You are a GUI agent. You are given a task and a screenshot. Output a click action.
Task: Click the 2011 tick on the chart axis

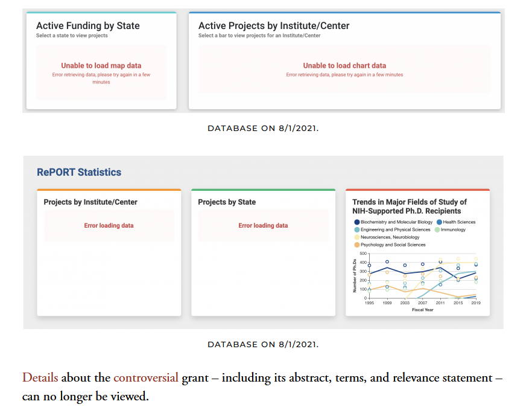tap(440, 303)
